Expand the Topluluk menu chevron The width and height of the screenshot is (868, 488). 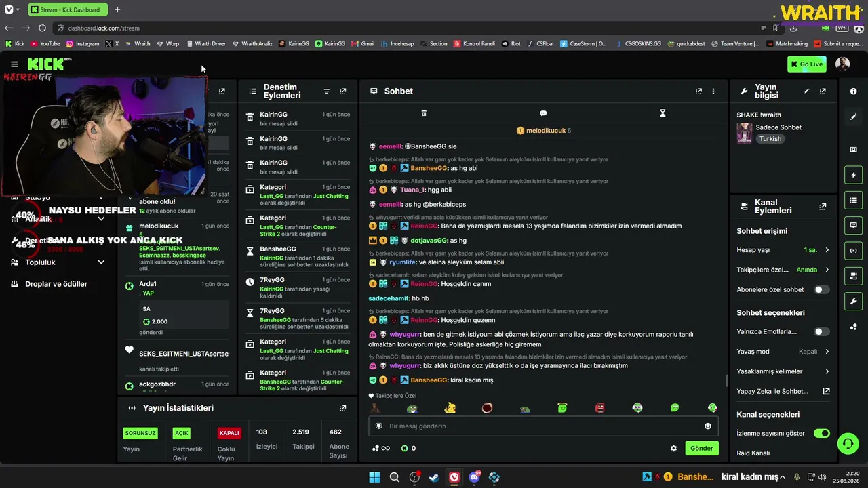tap(101, 262)
